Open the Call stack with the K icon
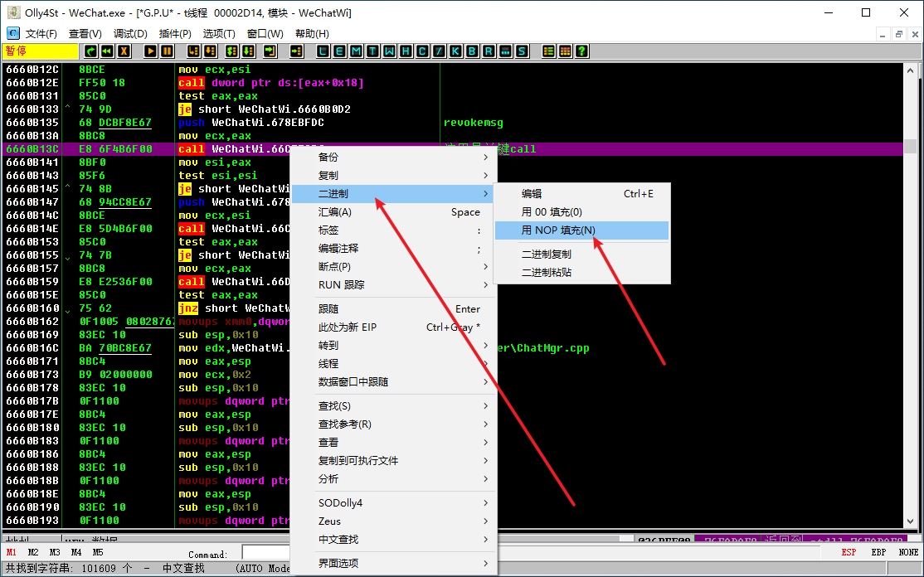This screenshot has height=577, width=924. (x=455, y=51)
